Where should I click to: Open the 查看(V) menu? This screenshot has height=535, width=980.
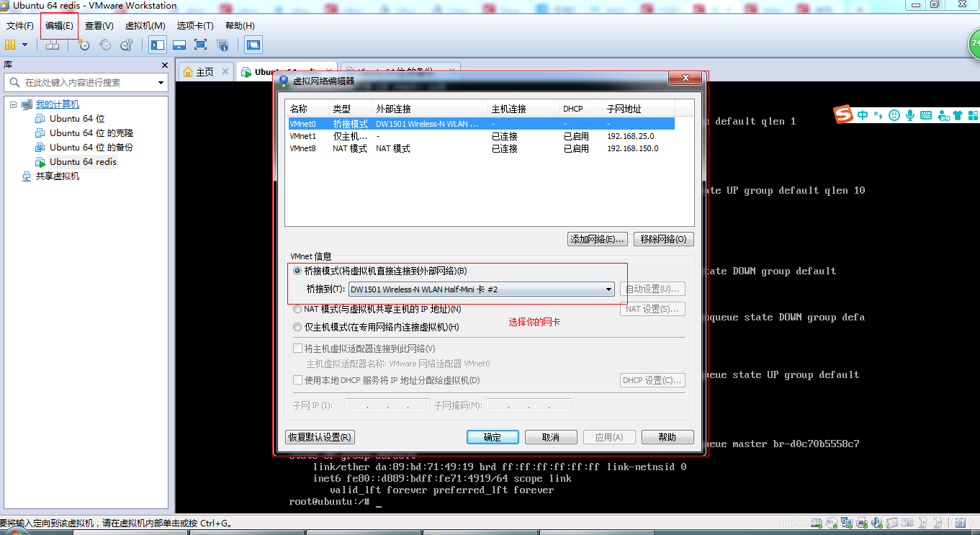(x=99, y=26)
